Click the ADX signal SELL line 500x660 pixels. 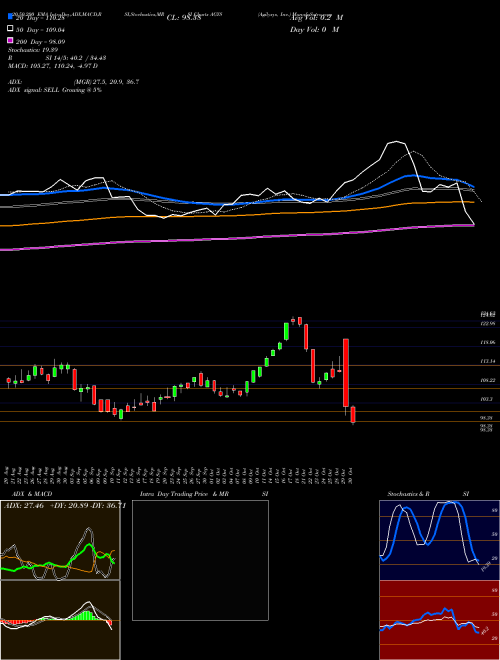pos(55,90)
